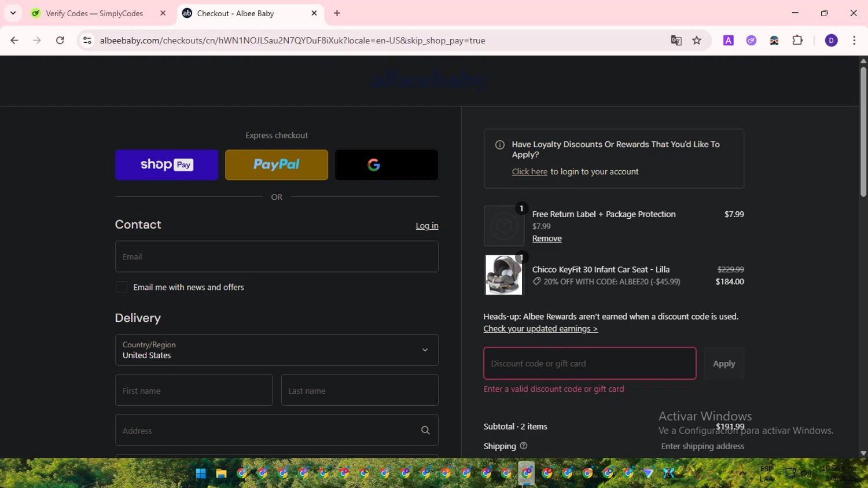Open the tab search dropdown arrow
This screenshot has height=488, width=868.
pos(13,13)
